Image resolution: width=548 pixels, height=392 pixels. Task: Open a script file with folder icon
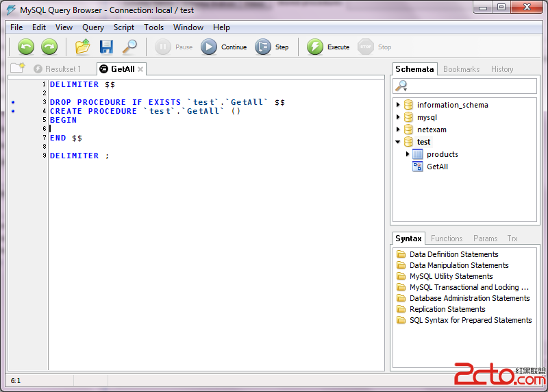pyautogui.click(x=83, y=47)
